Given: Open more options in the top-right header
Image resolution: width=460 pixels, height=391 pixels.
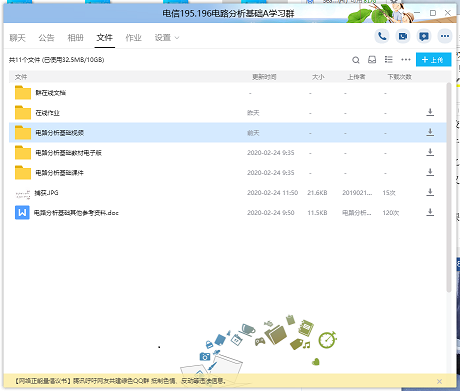Looking at the screenshot, I should 445,36.
